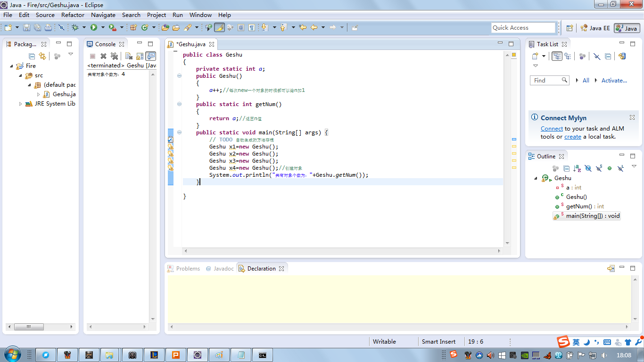
Task: Open the Refactor menu
Action: pyautogui.click(x=73, y=15)
